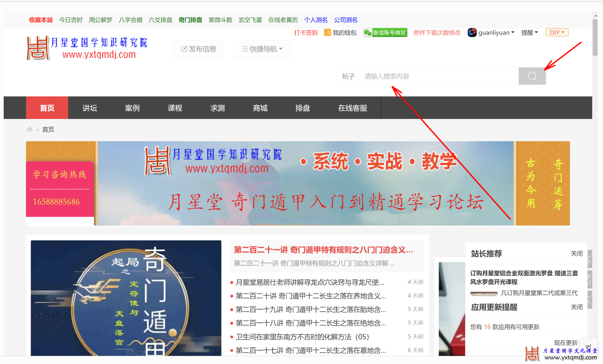Expand the 快捷导航 quick navigation menu
The width and height of the screenshot is (603, 364).
point(262,49)
